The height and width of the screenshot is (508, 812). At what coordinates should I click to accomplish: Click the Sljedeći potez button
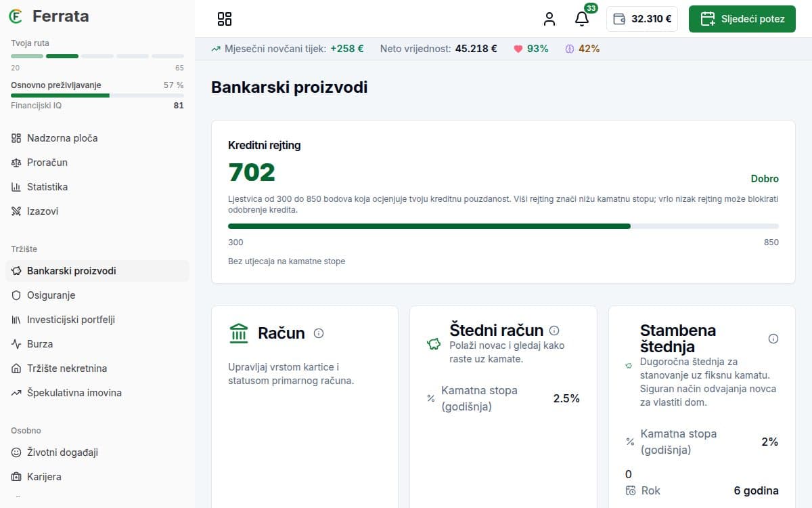pos(742,19)
